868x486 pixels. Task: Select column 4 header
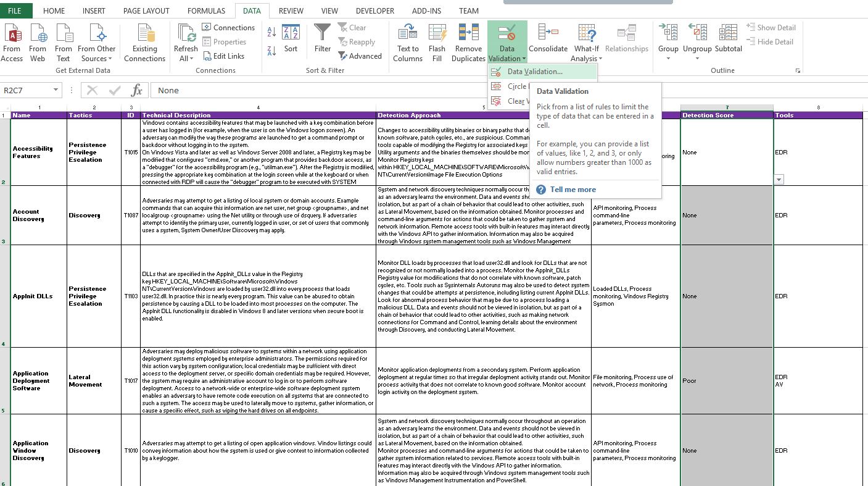258,107
